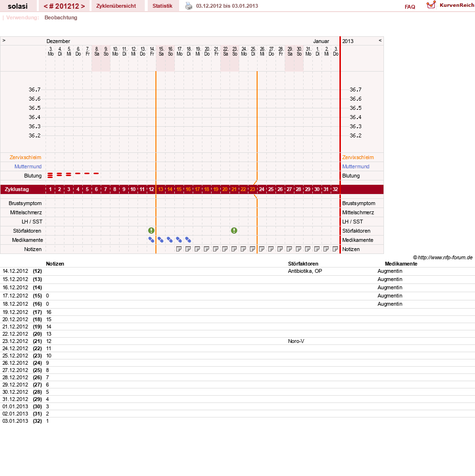Click the Augmentin entry for 18.12.2012

click(x=390, y=304)
